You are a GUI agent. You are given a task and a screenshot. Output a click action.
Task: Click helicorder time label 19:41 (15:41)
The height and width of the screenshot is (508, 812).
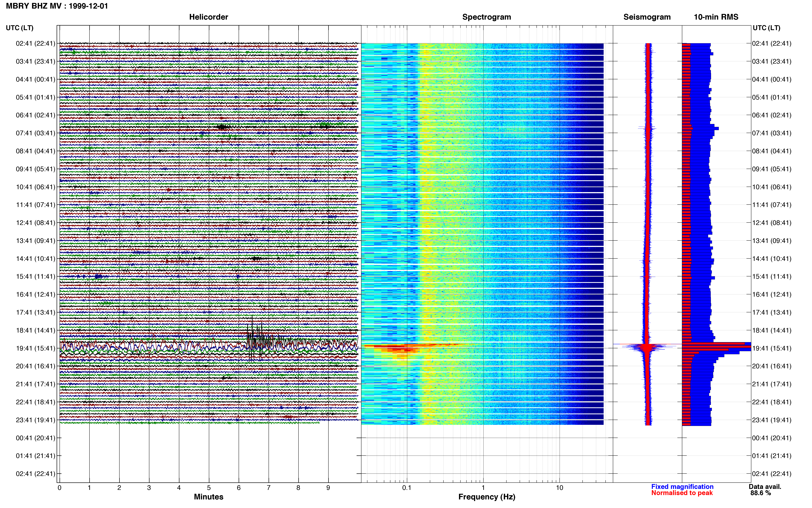coord(35,348)
